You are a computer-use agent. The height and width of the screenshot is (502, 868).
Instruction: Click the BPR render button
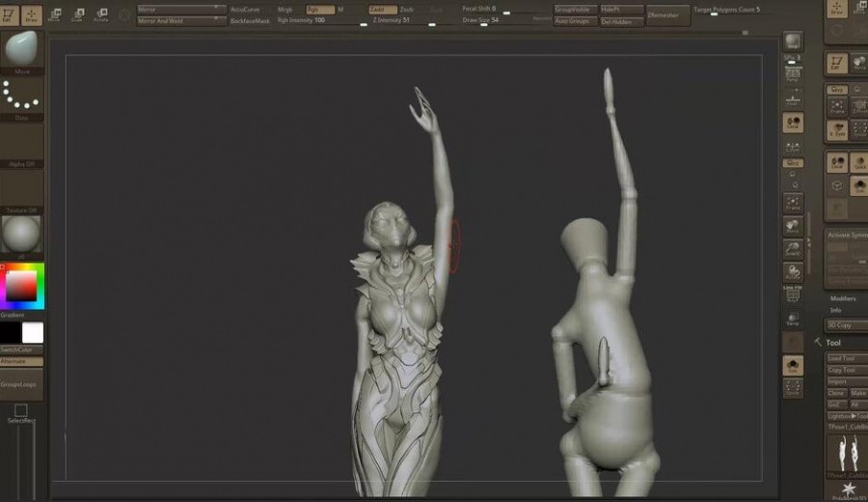tap(793, 42)
